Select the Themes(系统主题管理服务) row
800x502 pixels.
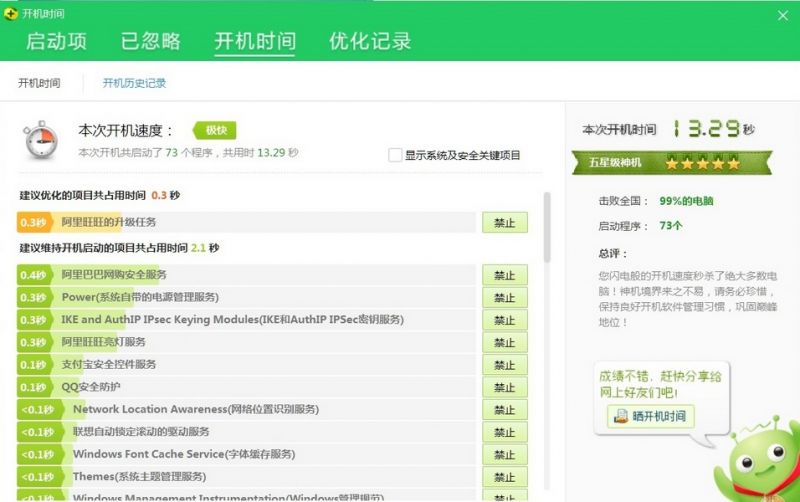coord(246,477)
